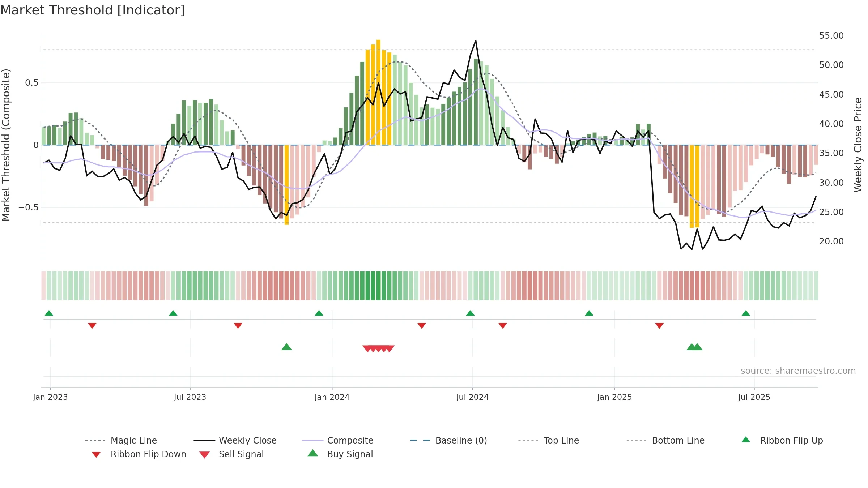Screen dimensions: 868x488
Task: Click the Jul 2023 x-axis label
Action: coord(190,397)
